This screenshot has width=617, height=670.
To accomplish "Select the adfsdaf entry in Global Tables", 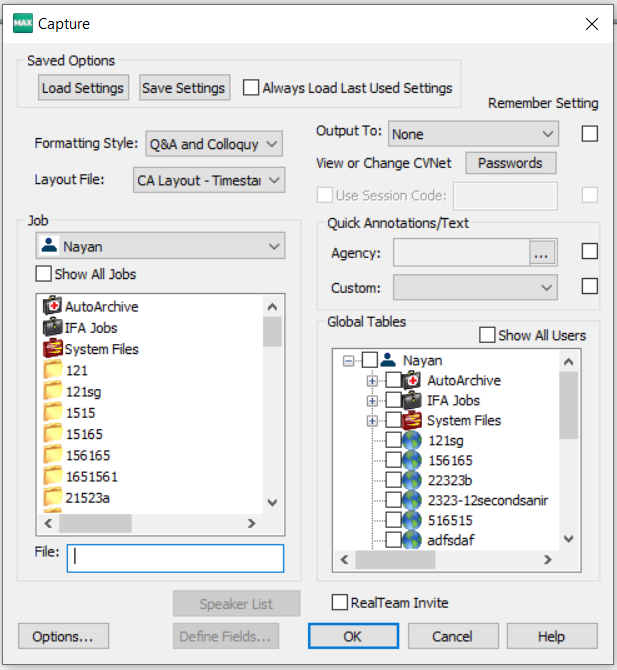I will coord(451,540).
